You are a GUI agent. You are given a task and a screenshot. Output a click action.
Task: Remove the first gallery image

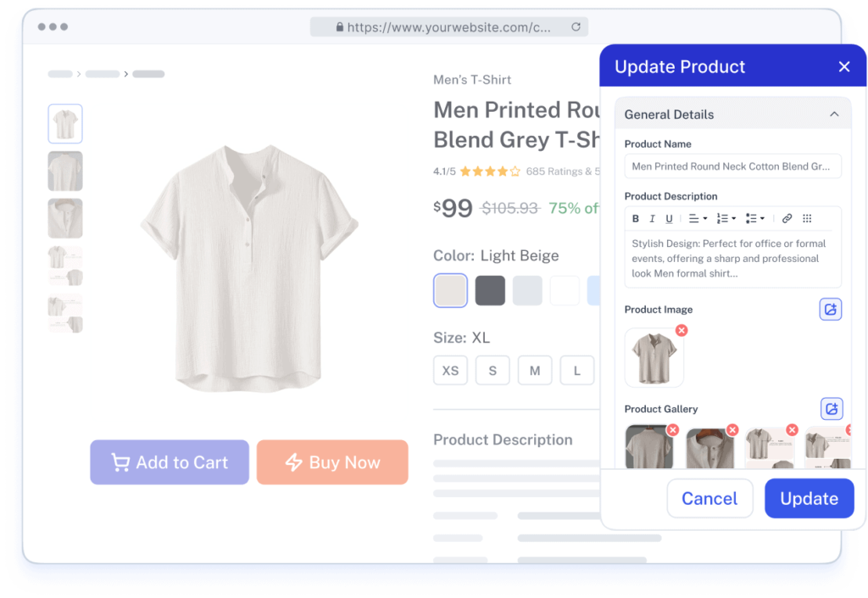(672, 430)
